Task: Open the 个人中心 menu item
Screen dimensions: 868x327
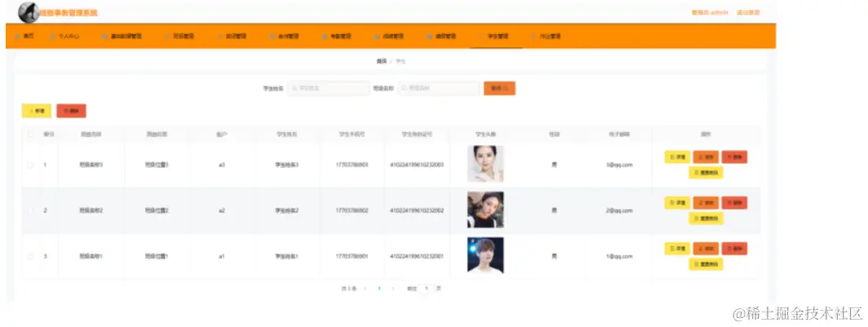Action: point(65,36)
